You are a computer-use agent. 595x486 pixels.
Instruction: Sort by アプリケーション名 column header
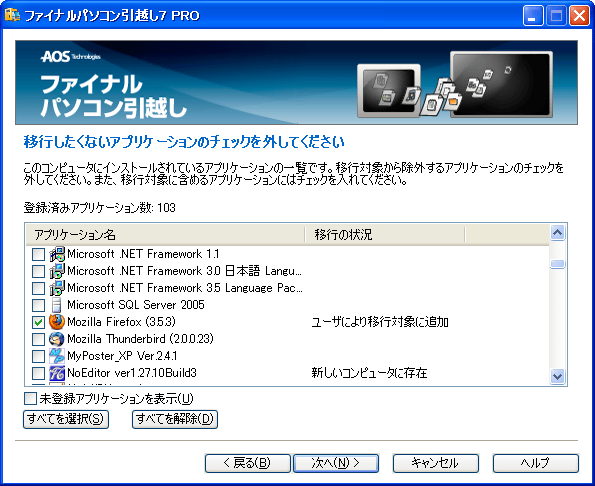165,235
